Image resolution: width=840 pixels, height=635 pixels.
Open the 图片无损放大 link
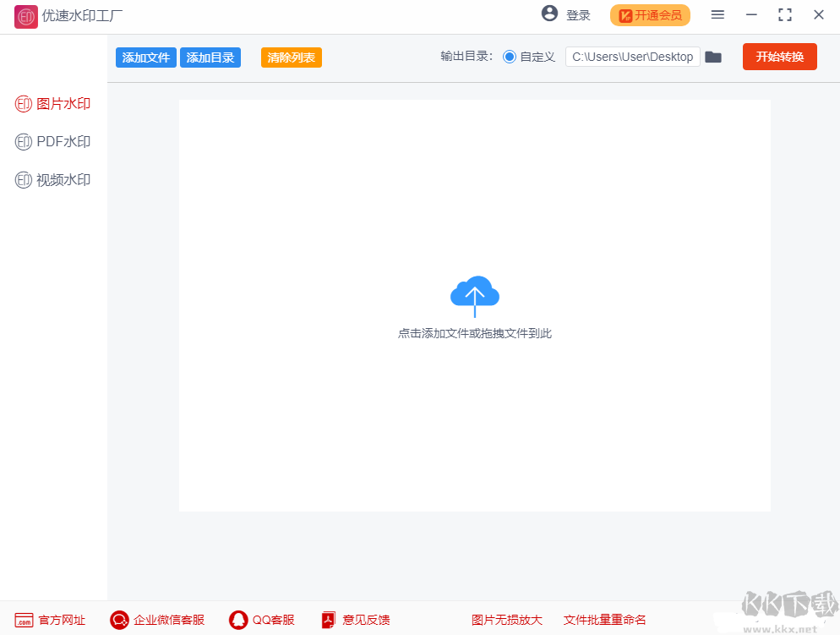click(x=506, y=620)
